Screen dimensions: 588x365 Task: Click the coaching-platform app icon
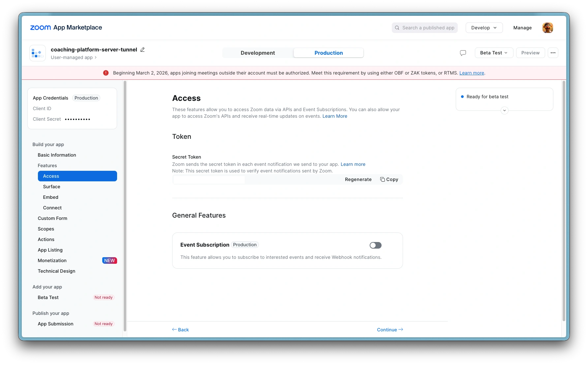38,53
